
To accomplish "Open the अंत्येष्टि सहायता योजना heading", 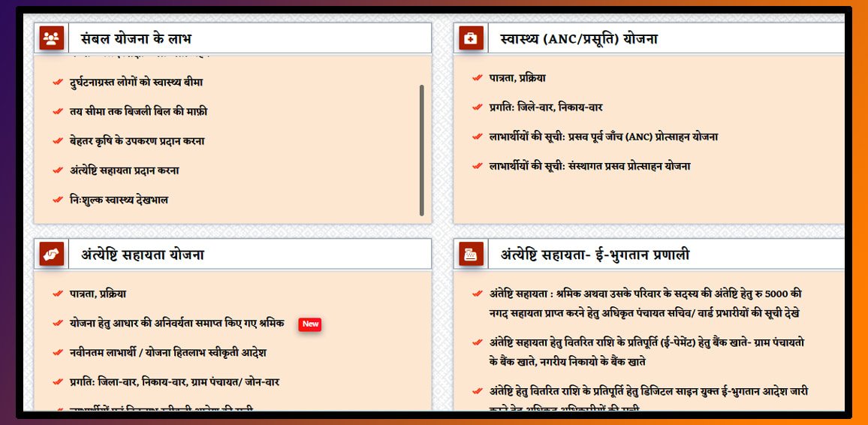I will coord(142,255).
